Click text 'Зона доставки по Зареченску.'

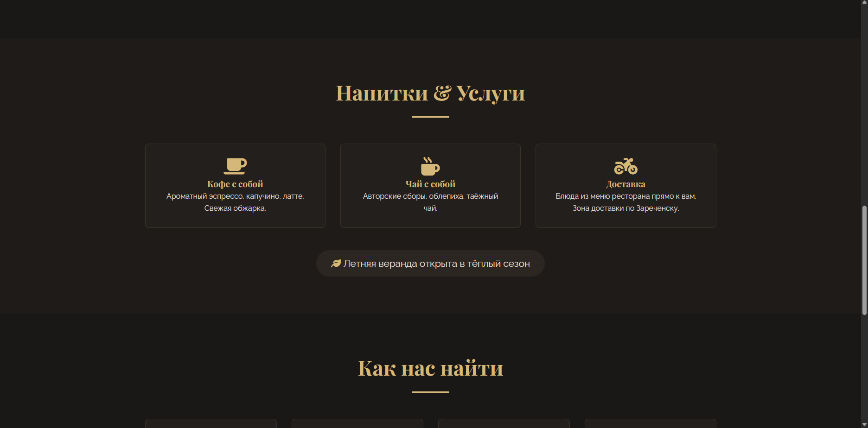tap(626, 208)
